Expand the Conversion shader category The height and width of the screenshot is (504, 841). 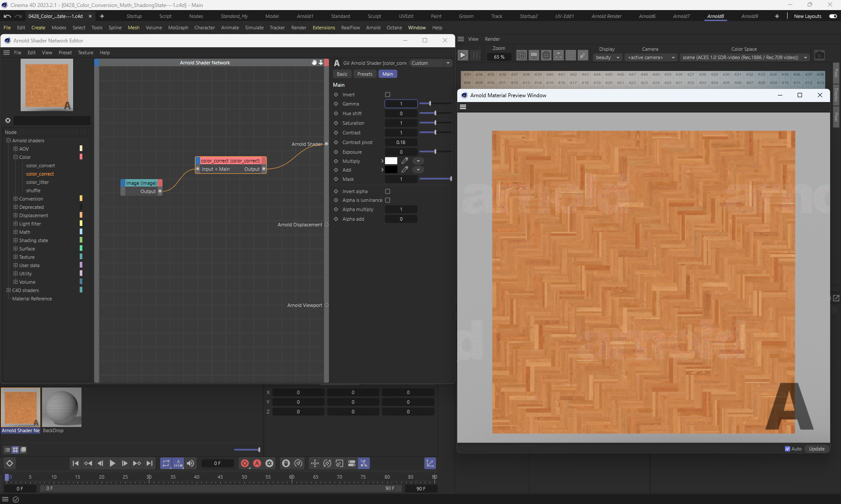coord(16,199)
